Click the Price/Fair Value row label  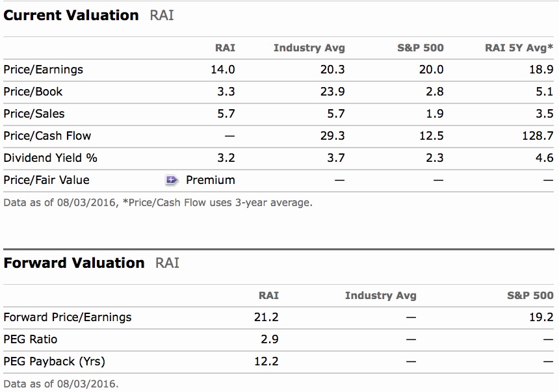pos(46,180)
